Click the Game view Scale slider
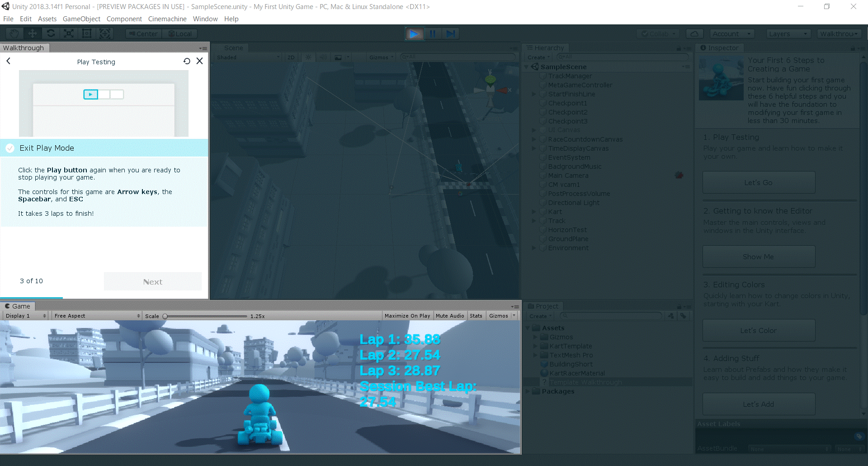Screen dimensions: 868x466 [x=206, y=316]
